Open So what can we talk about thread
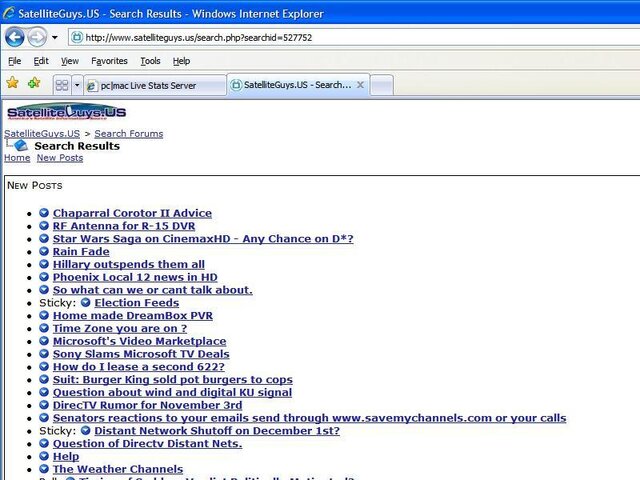The width and height of the screenshot is (640, 480). (153, 290)
